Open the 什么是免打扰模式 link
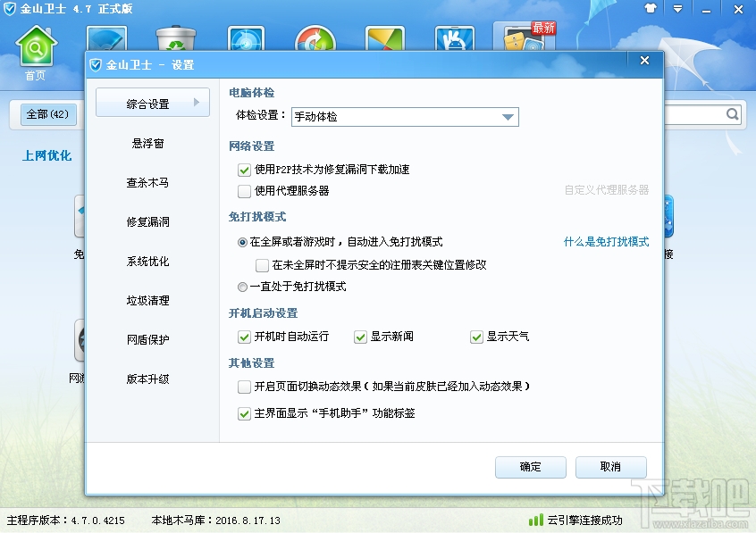The width and height of the screenshot is (756, 533). [x=606, y=241]
